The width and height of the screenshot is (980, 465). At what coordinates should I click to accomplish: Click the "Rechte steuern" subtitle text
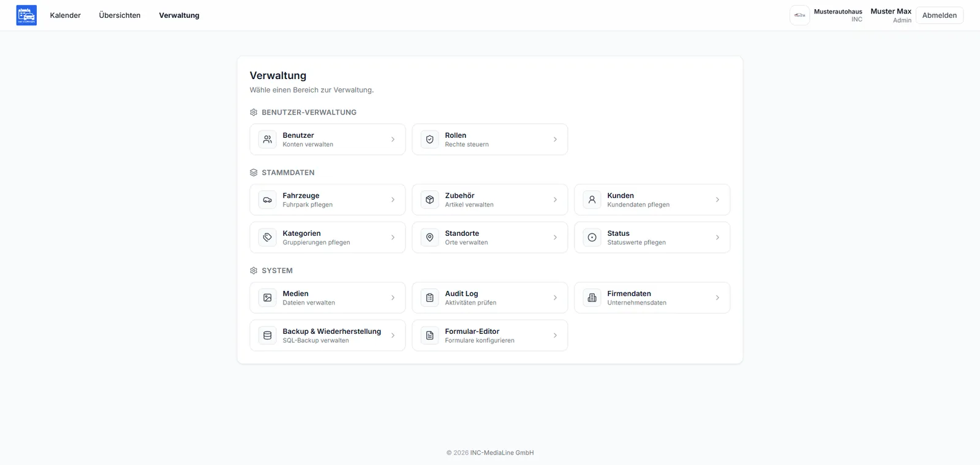tap(467, 145)
